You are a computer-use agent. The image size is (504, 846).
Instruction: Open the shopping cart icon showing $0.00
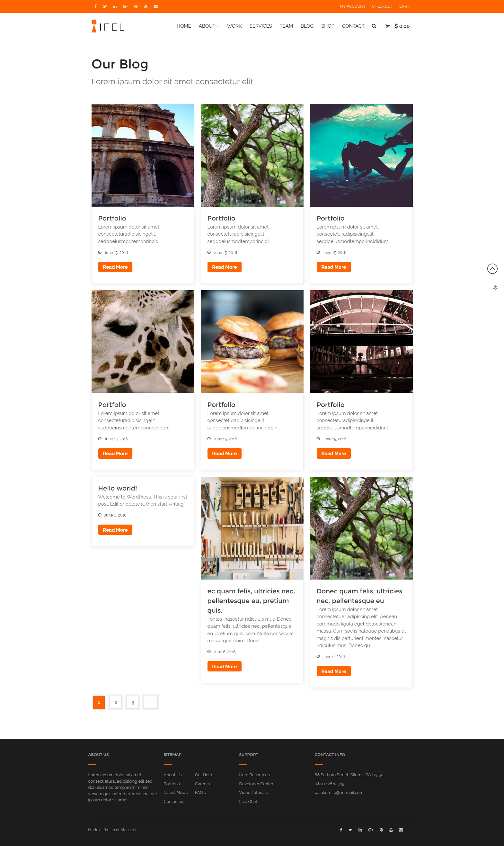coord(387,26)
